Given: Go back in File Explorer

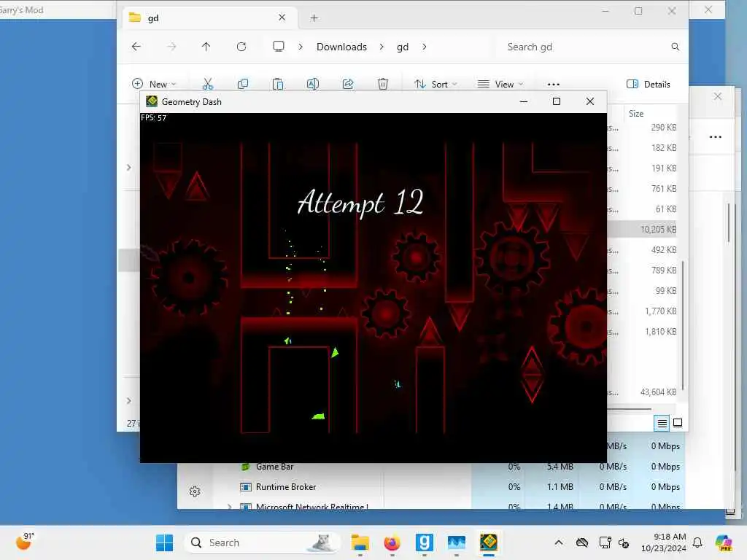Looking at the screenshot, I should (x=136, y=47).
